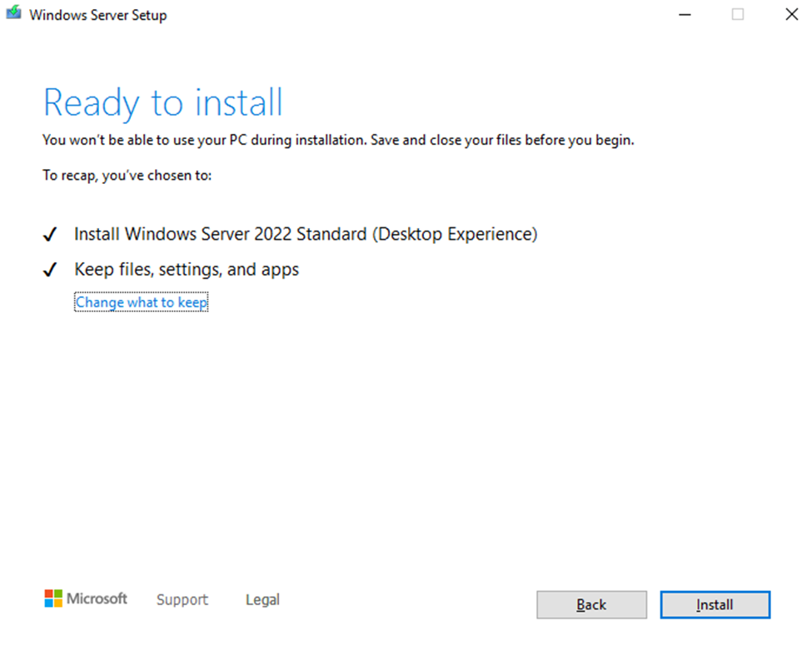Click the checkmark beside Install Windows Server 2022
812x646 pixels.
point(50,235)
